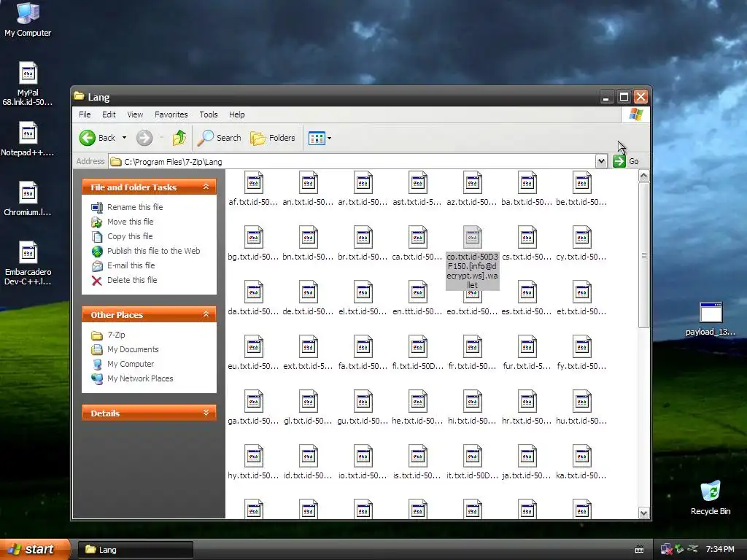
Task: Click the Views grid icon
Action: coord(317,139)
